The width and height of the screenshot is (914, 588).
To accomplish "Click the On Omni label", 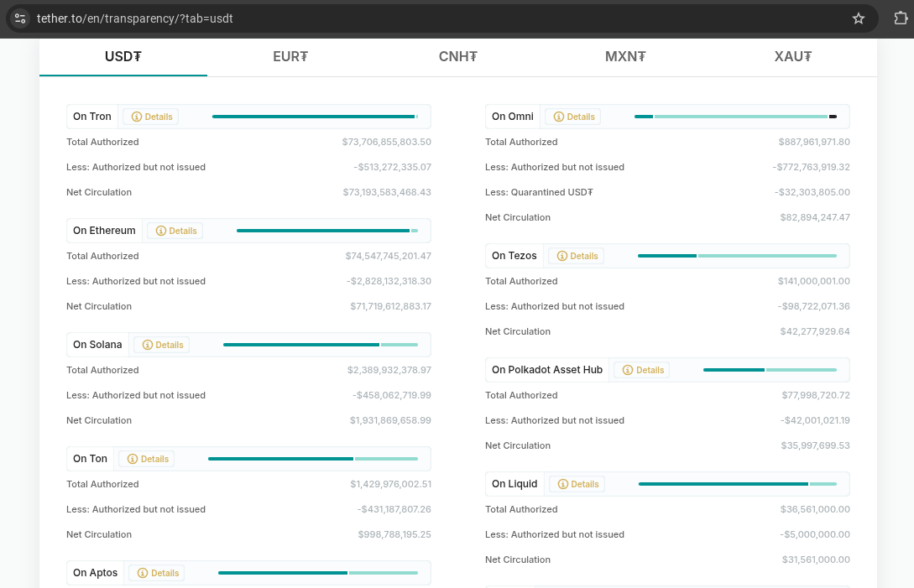I will click(x=512, y=117).
